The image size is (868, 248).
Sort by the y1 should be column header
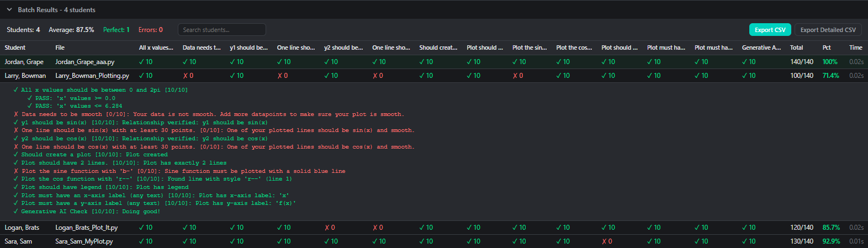(x=248, y=48)
